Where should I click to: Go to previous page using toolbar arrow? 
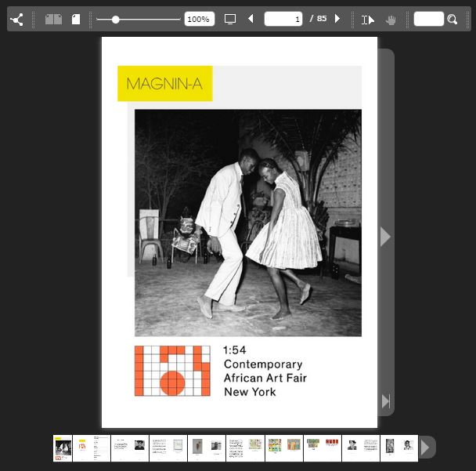tap(251, 19)
